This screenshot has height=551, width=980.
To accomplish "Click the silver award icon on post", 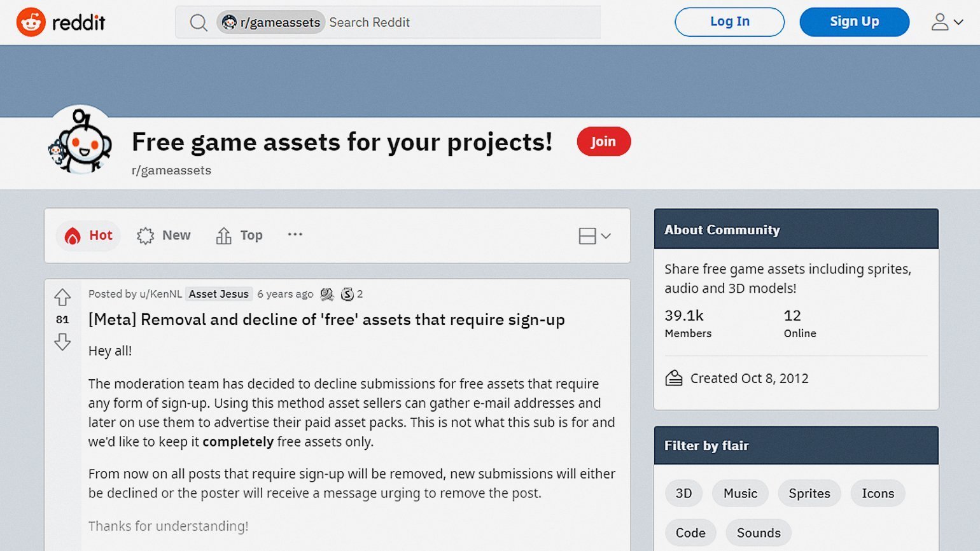I will tap(327, 294).
